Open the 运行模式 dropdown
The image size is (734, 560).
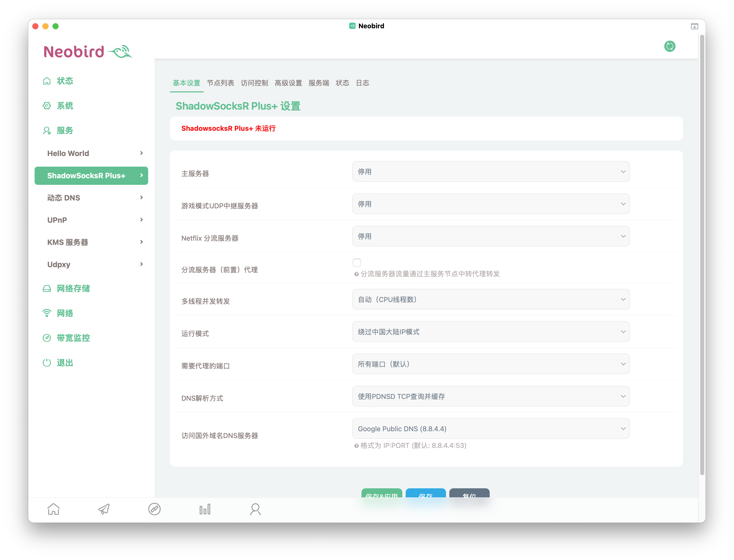pos(491,332)
